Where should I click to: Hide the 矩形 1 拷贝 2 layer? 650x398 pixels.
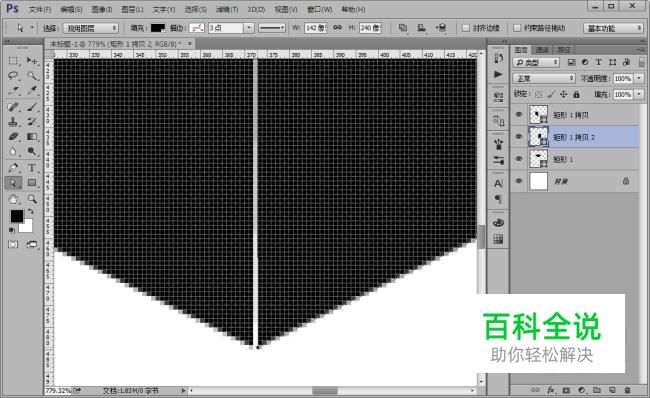click(x=519, y=137)
